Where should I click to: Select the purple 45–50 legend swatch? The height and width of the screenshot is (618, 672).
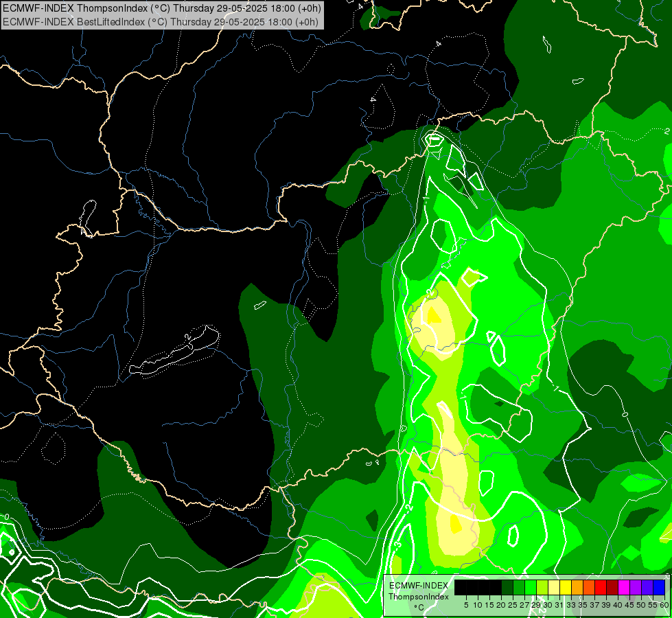click(636, 587)
